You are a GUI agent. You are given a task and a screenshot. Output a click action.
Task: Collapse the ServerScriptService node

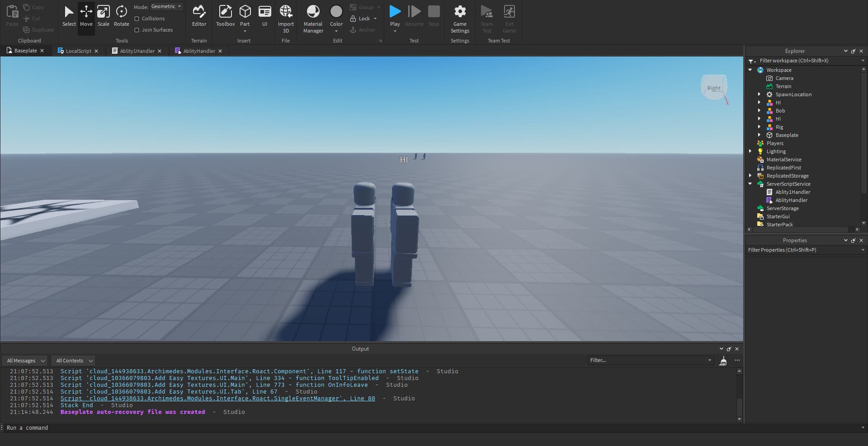click(x=750, y=184)
